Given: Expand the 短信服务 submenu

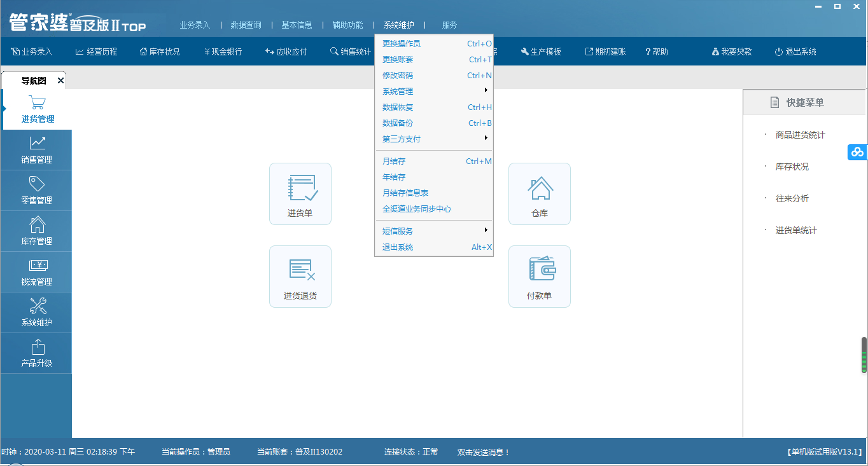Looking at the screenshot, I should click(434, 231).
